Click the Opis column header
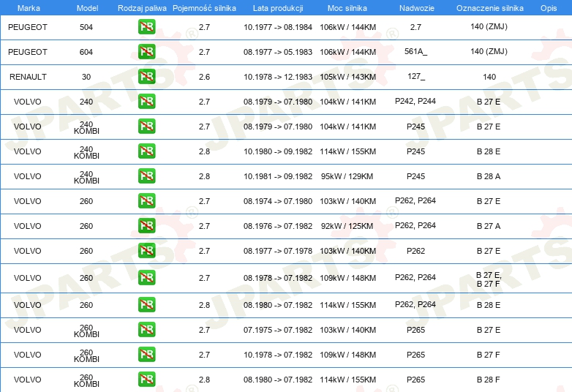 click(549, 8)
